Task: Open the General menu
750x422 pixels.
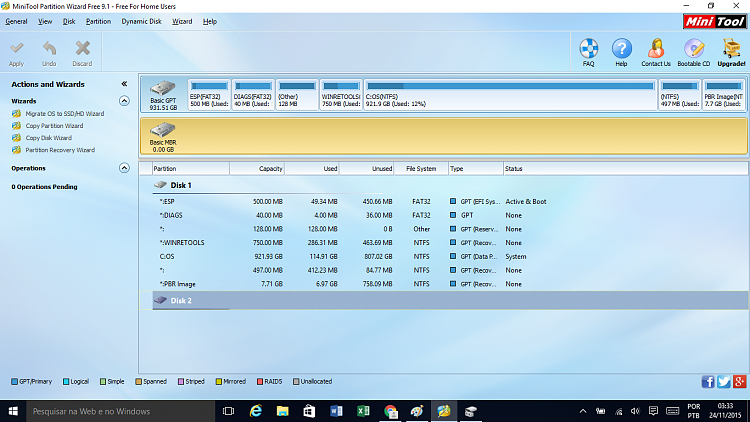Action: tap(16, 22)
